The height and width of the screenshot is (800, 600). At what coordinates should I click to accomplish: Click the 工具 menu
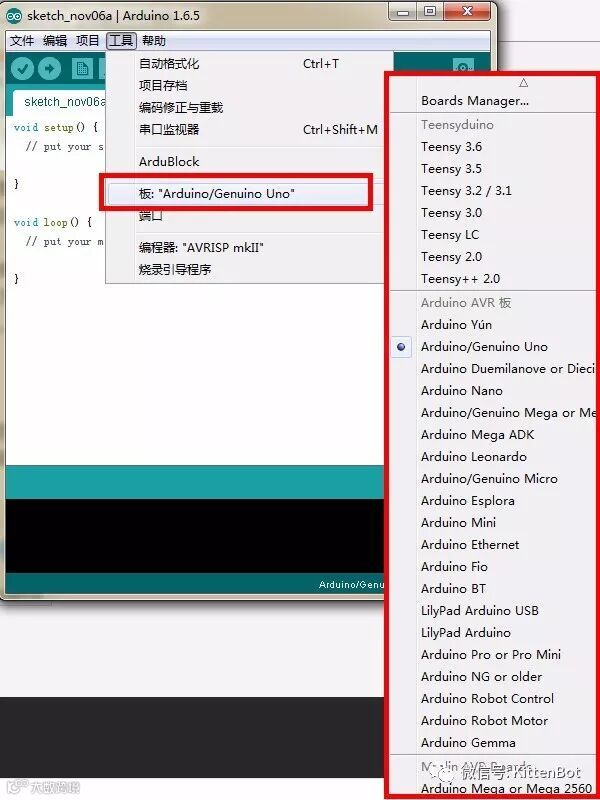coord(121,40)
